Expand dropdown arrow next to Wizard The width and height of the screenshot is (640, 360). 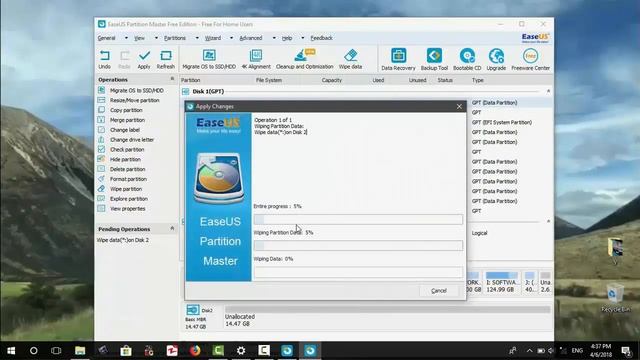pyautogui.click(x=231, y=38)
